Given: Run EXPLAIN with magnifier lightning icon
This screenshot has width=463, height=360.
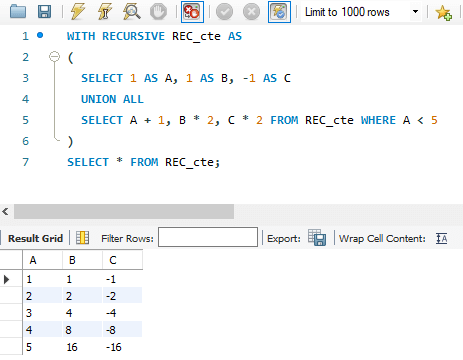Looking at the screenshot, I should click(x=131, y=12).
